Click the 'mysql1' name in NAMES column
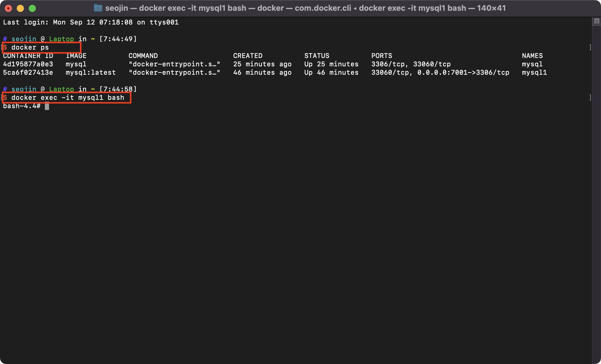Viewport: 601px width, 364px height. coord(534,73)
